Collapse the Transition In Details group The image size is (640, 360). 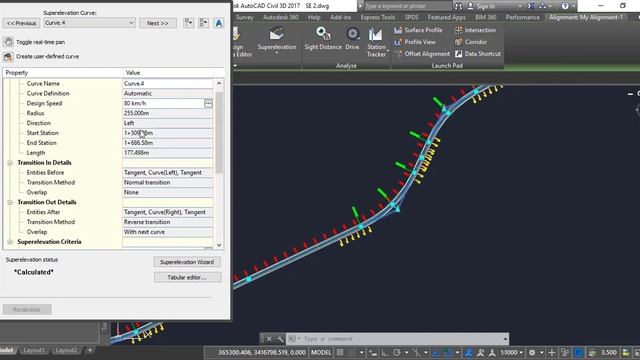point(10,163)
